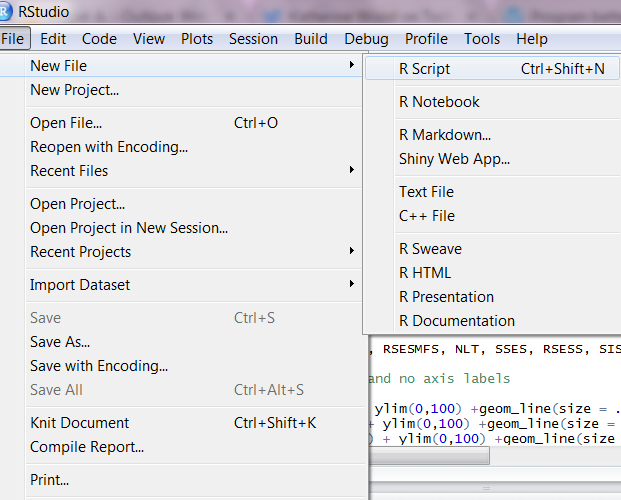The height and width of the screenshot is (500, 621).
Task: Expand the Recent Projects submenu
Action: click(80, 252)
